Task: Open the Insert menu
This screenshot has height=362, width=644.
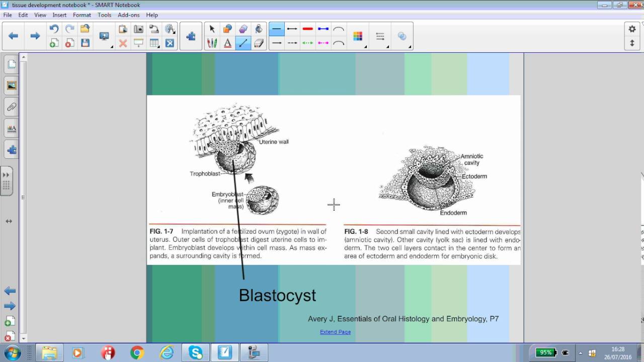Action: pyautogui.click(x=59, y=15)
